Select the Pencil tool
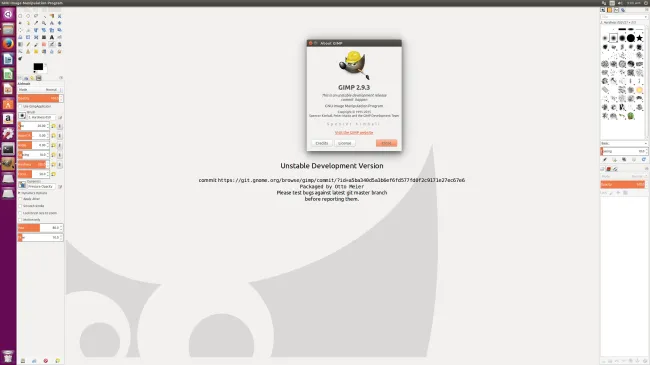 [28, 44]
